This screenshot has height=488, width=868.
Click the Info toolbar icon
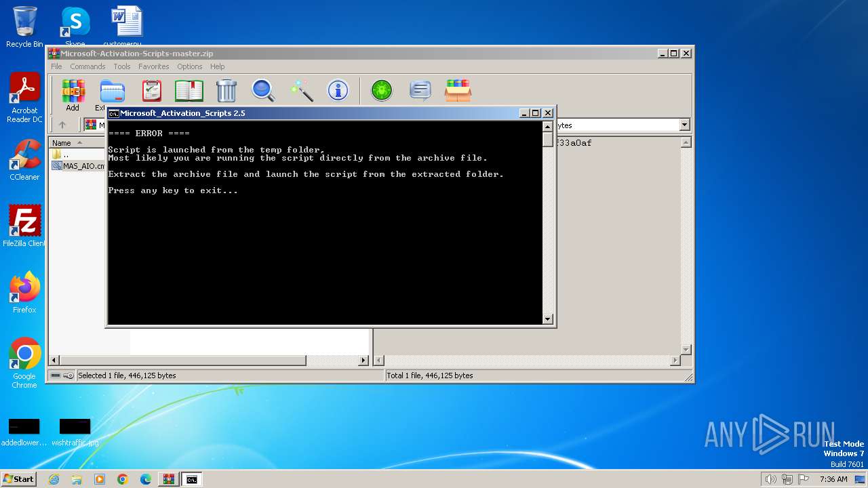pyautogui.click(x=338, y=91)
